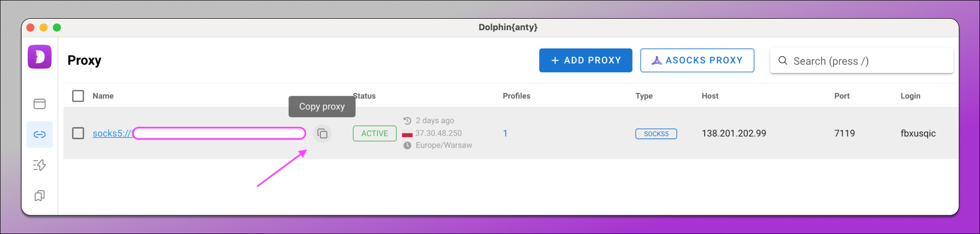
Task: Focus the Search (press /) field
Action: point(861,60)
